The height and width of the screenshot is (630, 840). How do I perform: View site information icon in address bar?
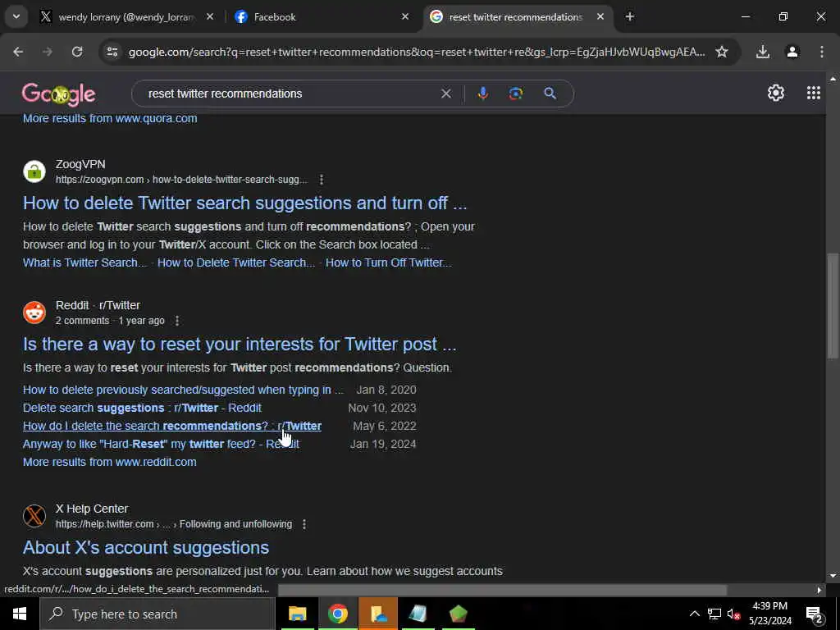click(112, 52)
